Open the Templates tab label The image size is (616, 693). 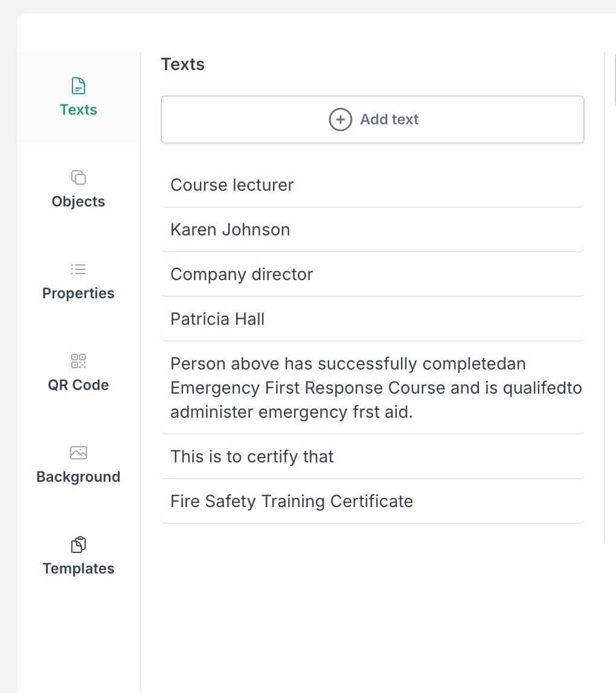[79, 569]
